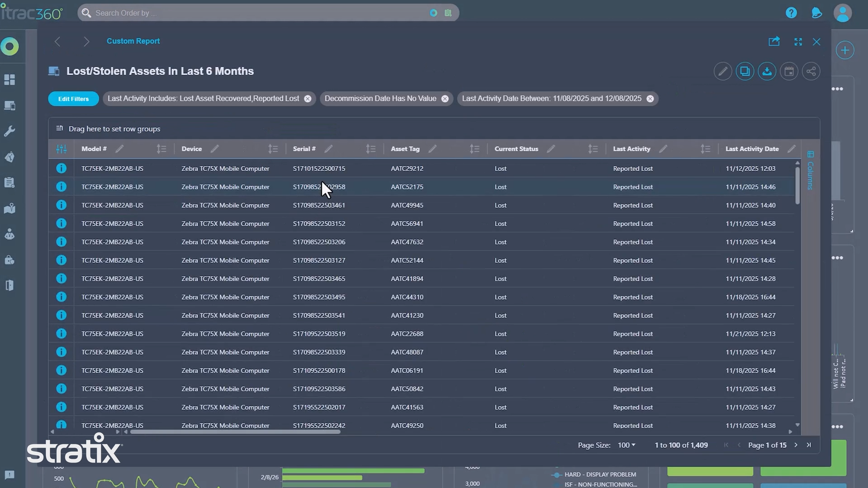Open the user profile avatar
The width and height of the screenshot is (868, 488).
(x=842, y=13)
